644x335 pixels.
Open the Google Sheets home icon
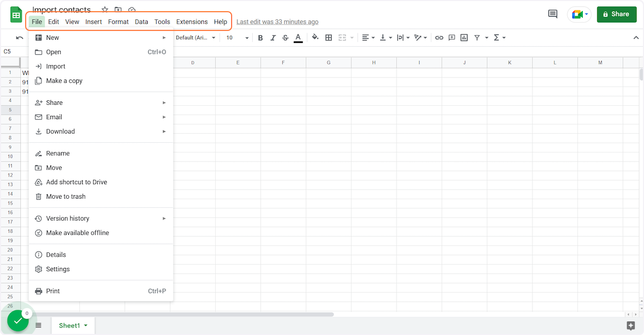16,14
